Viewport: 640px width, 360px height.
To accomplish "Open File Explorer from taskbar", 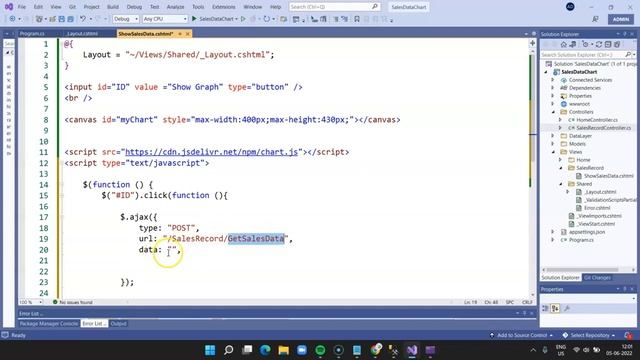I will [x=284, y=350].
